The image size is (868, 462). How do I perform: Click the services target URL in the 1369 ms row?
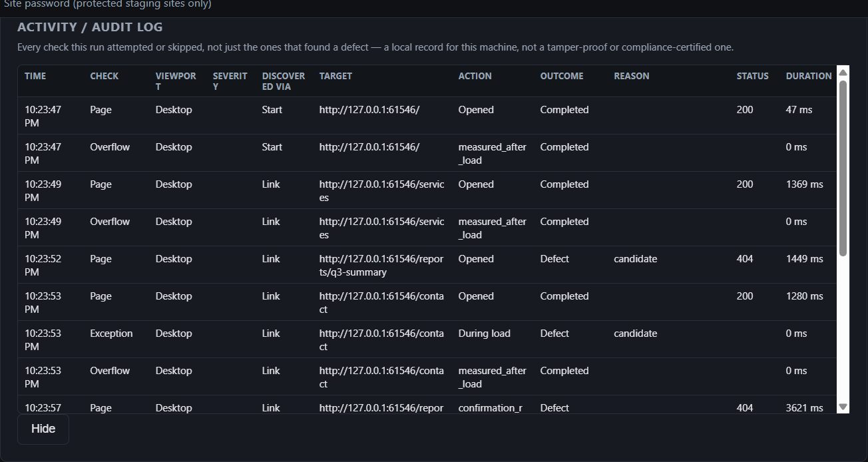[x=381, y=191]
